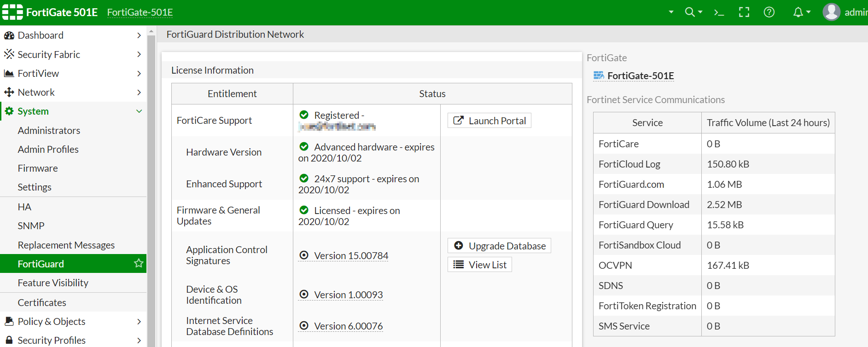This screenshot has height=347, width=868.
Task: Click the Dashboard gauge icon
Action: pyautogui.click(x=9, y=35)
